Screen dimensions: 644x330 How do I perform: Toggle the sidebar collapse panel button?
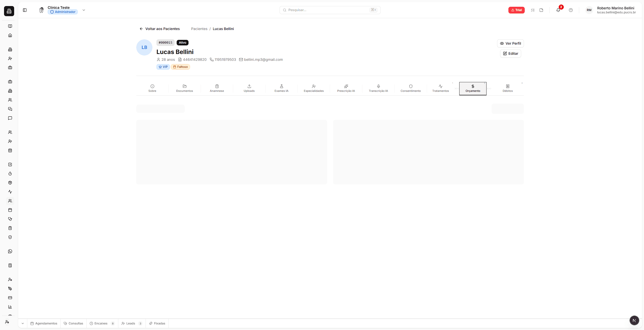coord(25,10)
